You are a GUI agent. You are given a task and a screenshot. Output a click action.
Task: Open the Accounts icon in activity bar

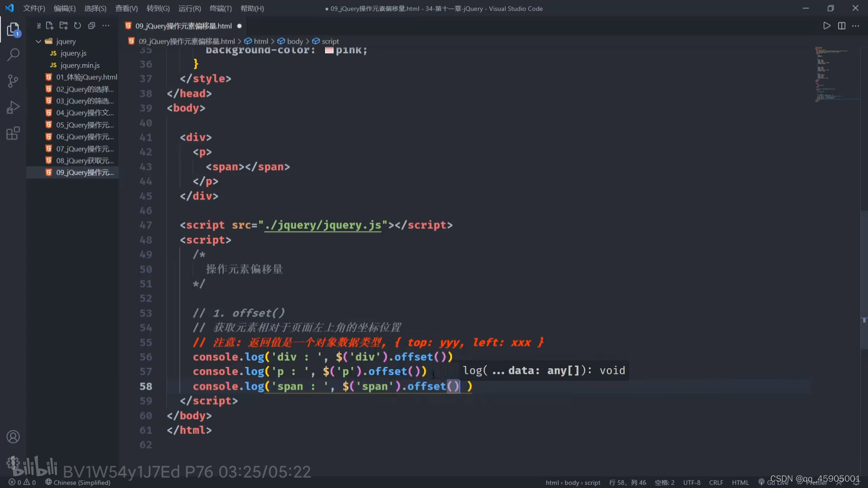(x=13, y=437)
